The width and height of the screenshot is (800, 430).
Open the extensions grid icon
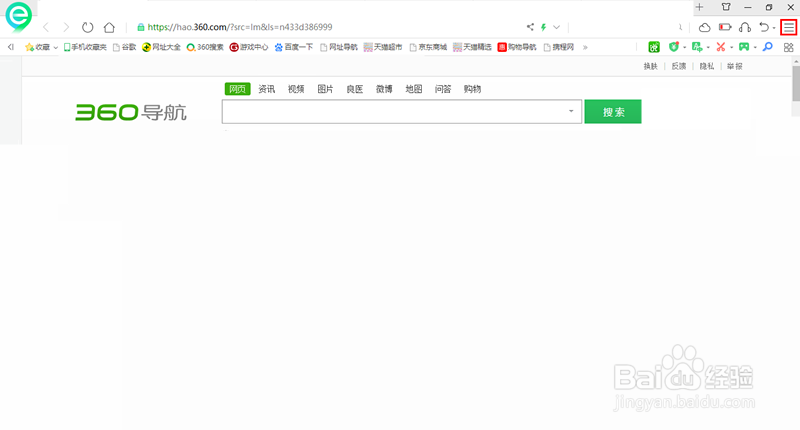click(x=789, y=47)
